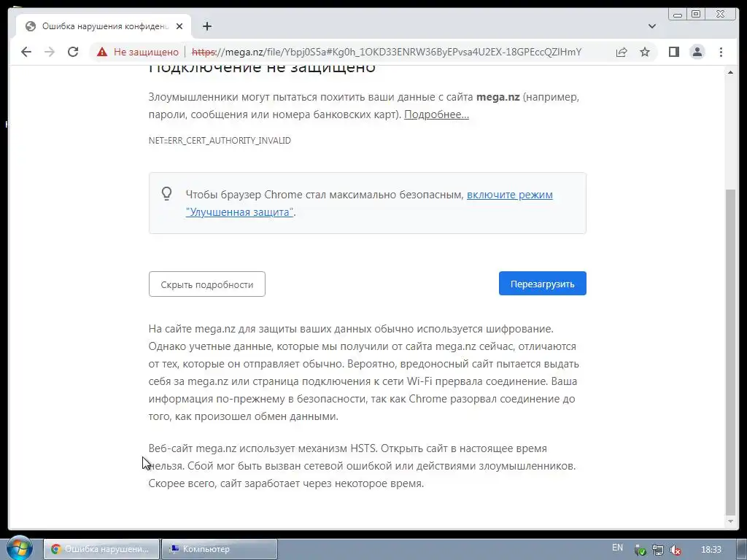This screenshot has width=747, height=560.
Task: Click the globe favicon on the tab
Action: [x=31, y=26]
